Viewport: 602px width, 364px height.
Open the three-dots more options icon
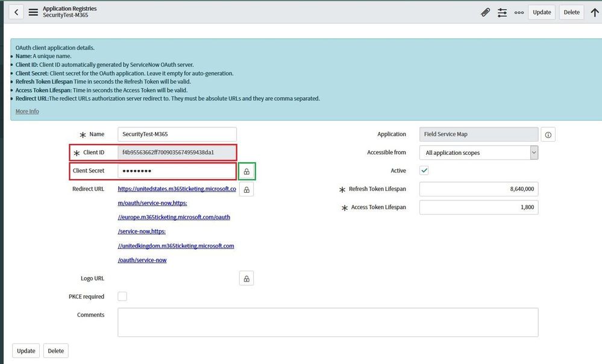[x=519, y=12]
